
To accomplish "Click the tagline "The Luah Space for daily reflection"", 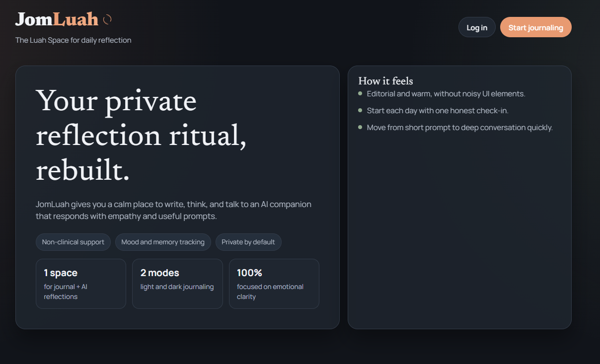I will (74, 40).
